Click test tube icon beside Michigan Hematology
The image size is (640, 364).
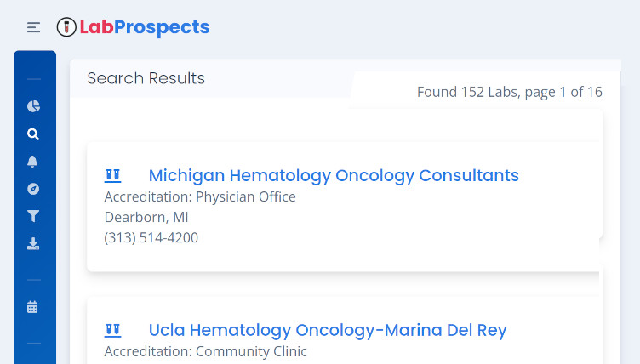tap(113, 175)
